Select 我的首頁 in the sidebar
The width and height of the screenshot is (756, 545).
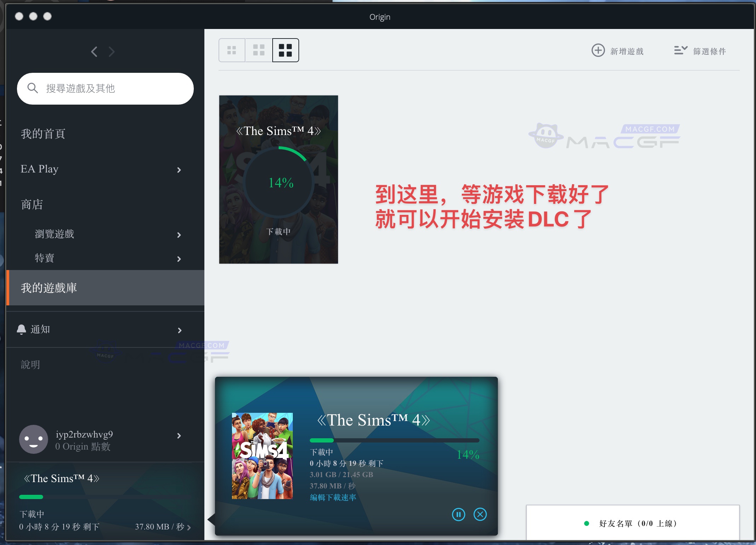tap(42, 134)
